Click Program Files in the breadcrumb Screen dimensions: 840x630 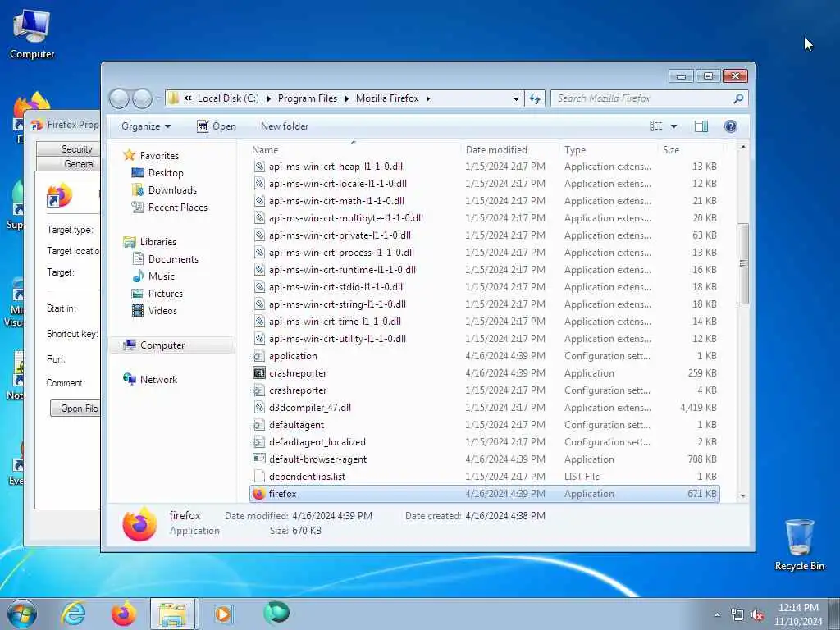(308, 98)
